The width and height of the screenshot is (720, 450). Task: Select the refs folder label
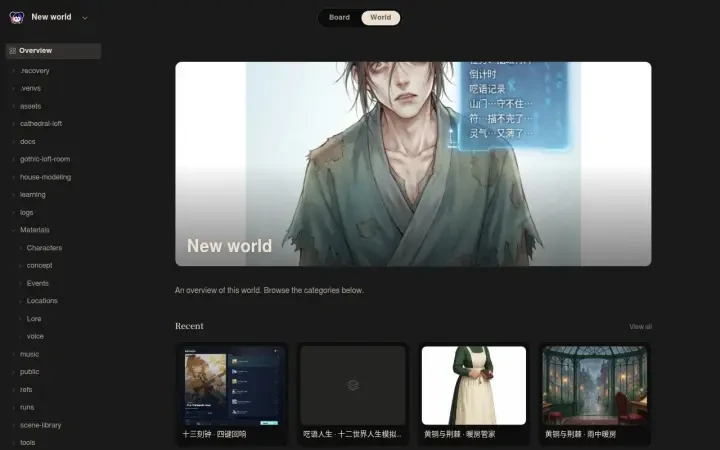click(26, 390)
